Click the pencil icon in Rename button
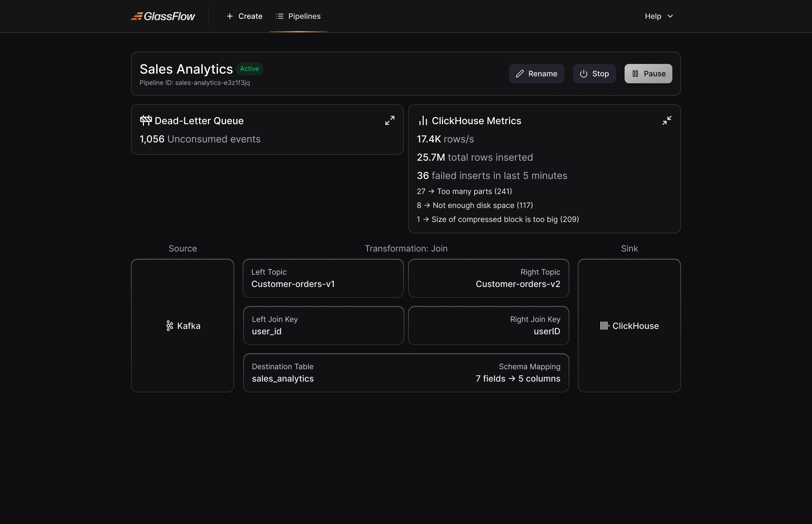This screenshot has height=524, width=812. click(x=520, y=74)
